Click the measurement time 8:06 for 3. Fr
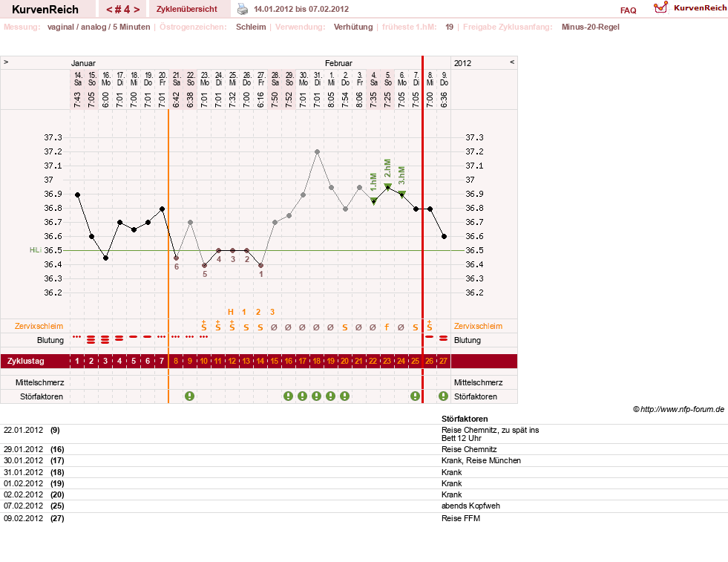The height and width of the screenshot is (562, 728). point(359,99)
